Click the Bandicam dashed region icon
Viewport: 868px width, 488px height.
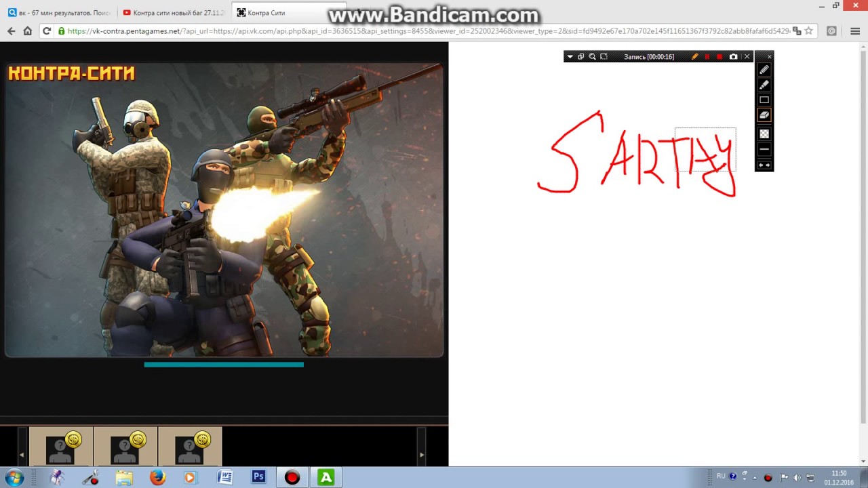604,57
